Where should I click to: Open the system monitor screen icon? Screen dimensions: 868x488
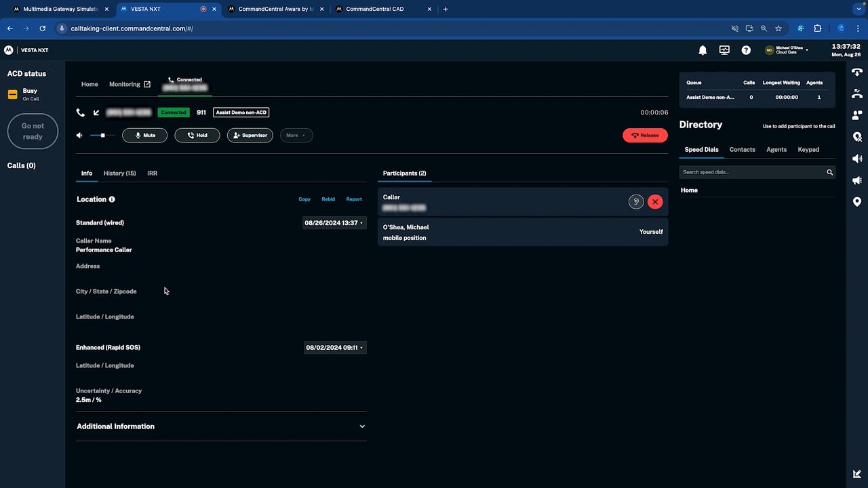724,50
